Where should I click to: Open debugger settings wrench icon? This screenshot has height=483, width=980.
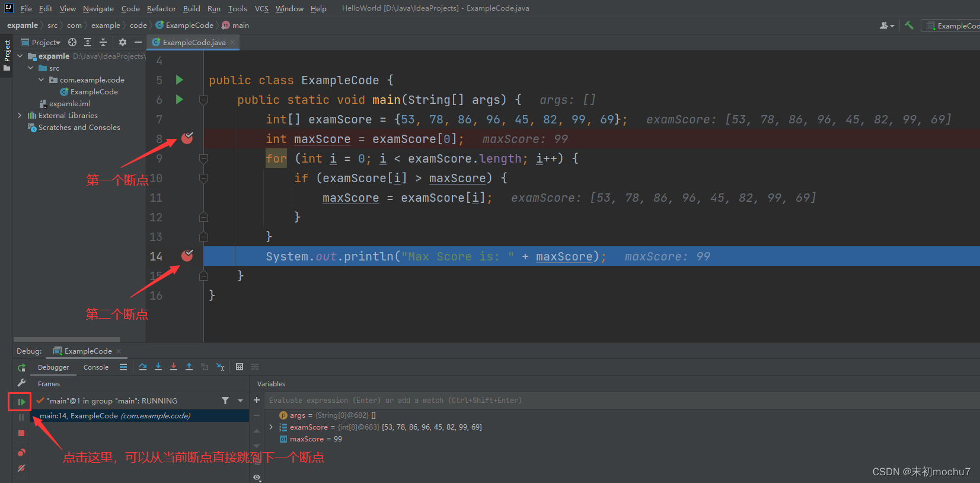[x=21, y=383]
